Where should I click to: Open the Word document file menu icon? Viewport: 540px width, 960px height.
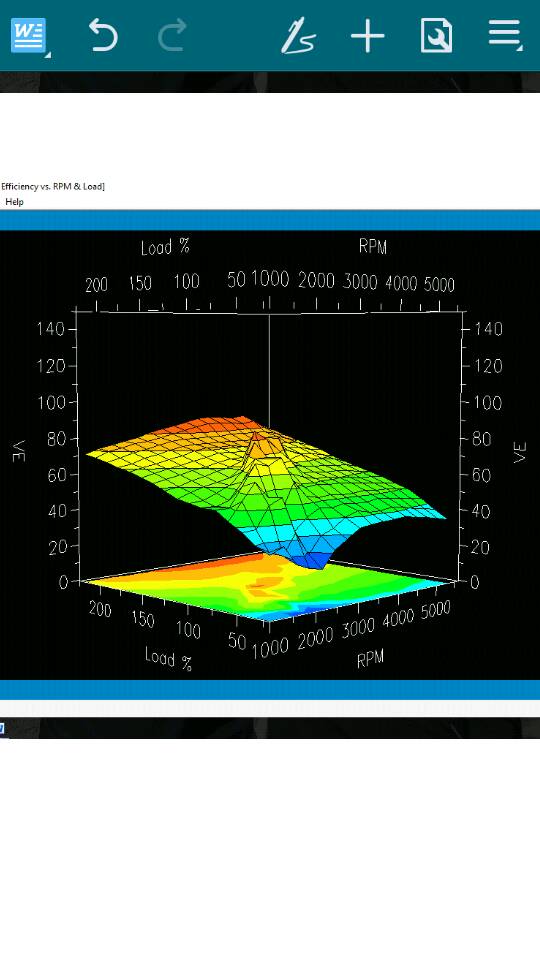(x=28, y=36)
